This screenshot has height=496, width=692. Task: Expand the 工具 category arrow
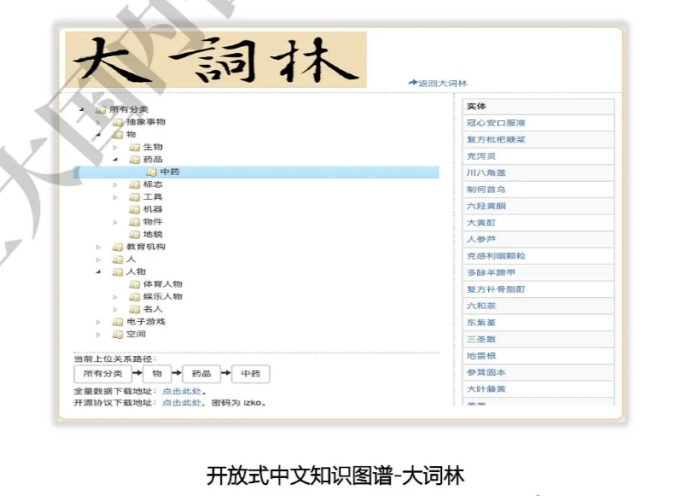pyautogui.click(x=115, y=197)
